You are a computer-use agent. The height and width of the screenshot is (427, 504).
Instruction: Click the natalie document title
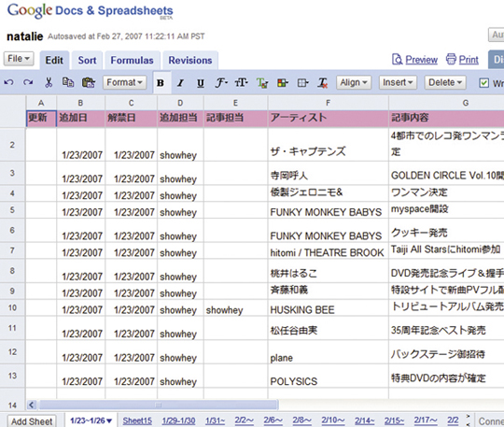point(25,36)
